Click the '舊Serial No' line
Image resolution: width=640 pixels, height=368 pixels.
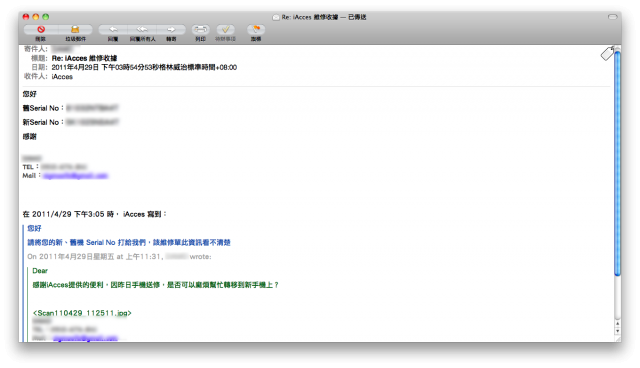70,108
